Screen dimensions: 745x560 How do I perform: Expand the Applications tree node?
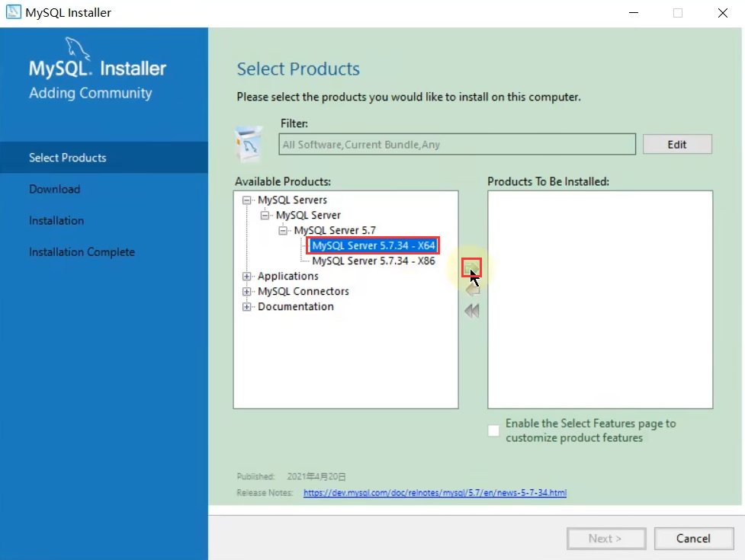point(246,277)
